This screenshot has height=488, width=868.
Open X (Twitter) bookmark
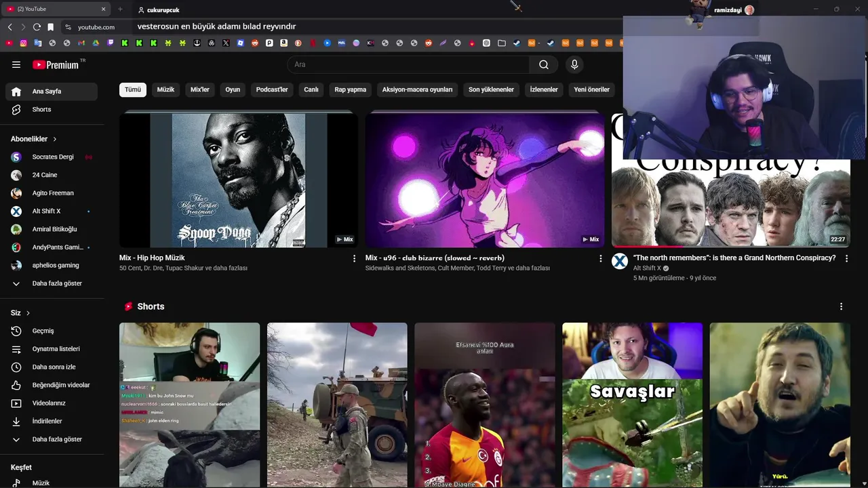(x=226, y=43)
